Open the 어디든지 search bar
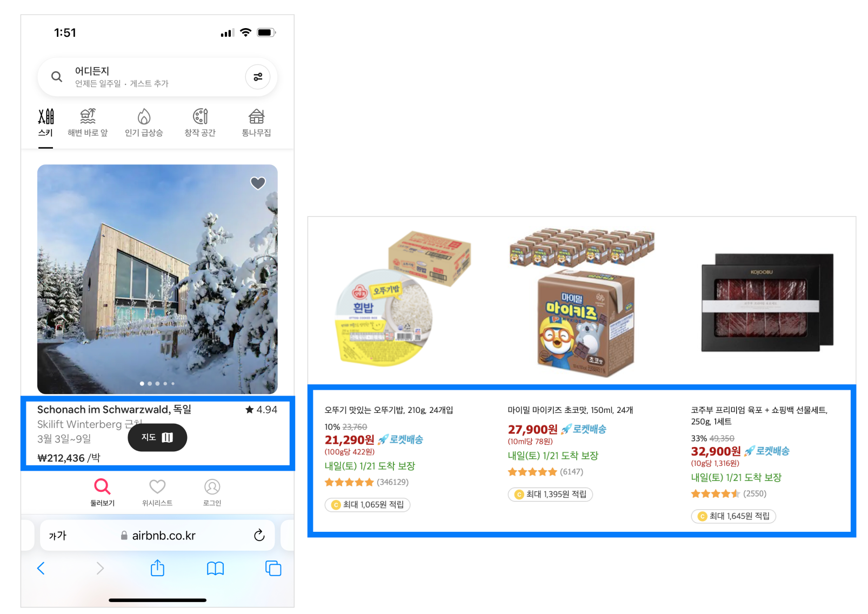868x614 pixels. 157,77
